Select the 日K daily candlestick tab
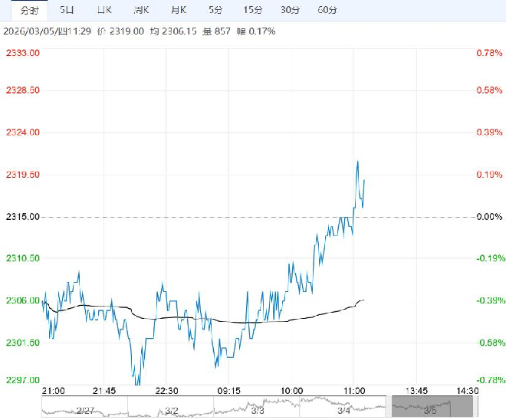Screen dimensions: 506x420 tap(104, 10)
